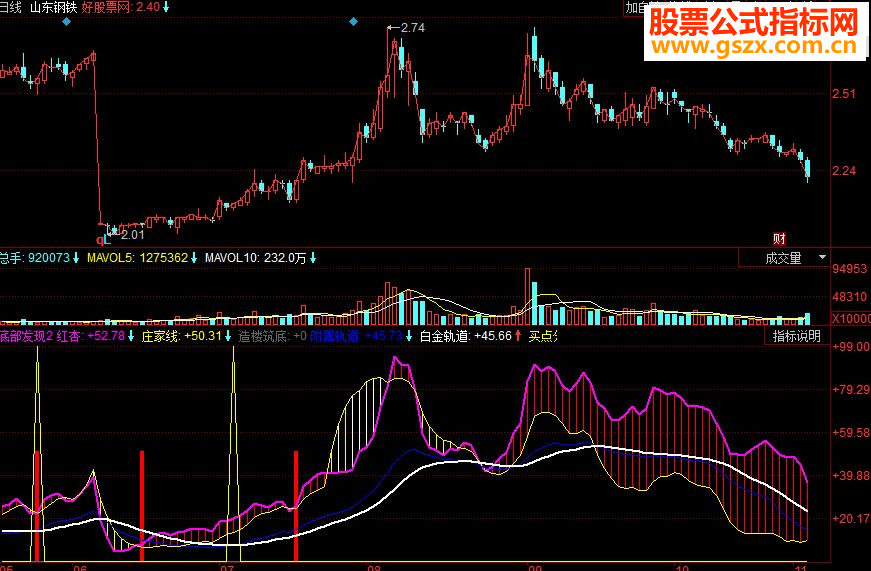Click the 山东钢铁 stock name
871x571 pixels.
pos(53,7)
